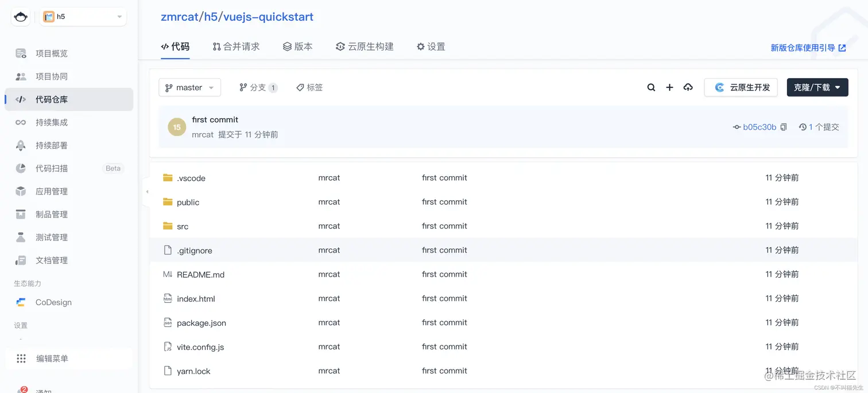Click the plus add file icon
This screenshot has width=868, height=393.
tap(669, 87)
